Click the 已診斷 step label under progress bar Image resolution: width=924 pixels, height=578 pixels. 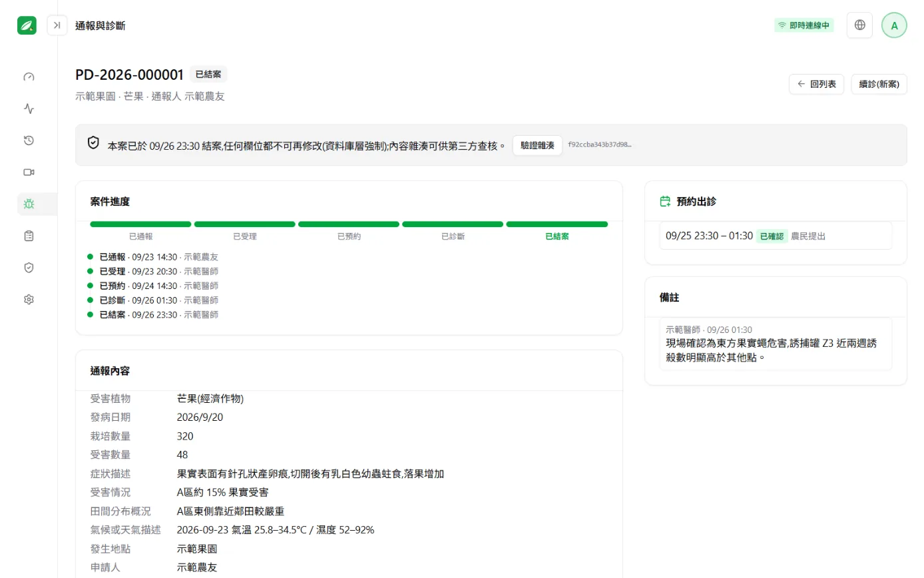[453, 236]
